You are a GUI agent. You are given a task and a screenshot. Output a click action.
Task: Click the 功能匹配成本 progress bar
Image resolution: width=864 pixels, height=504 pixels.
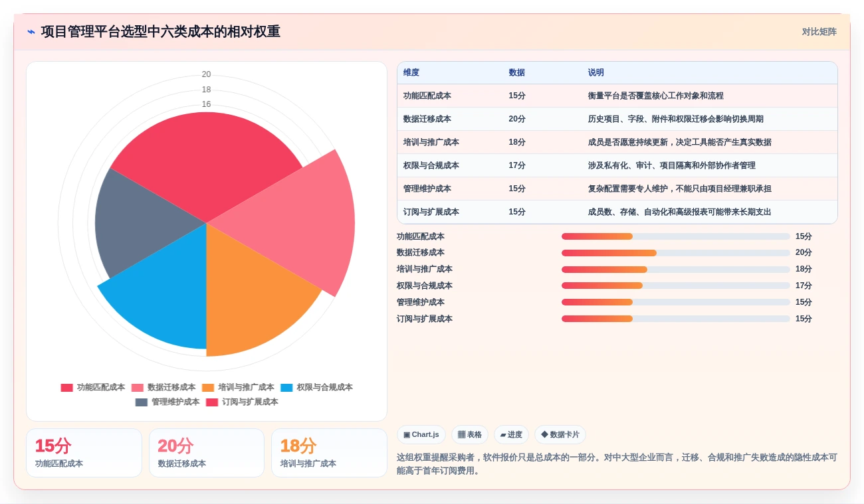point(676,236)
